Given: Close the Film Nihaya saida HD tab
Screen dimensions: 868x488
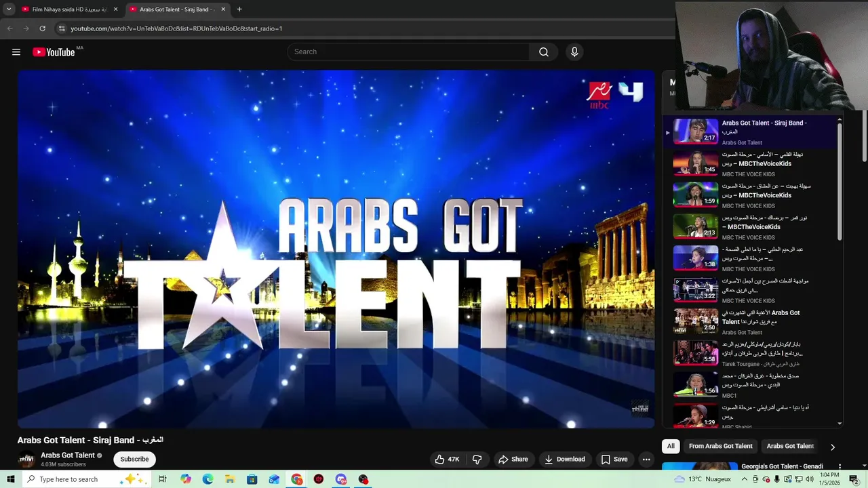Looking at the screenshot, I should pos(115,9).
